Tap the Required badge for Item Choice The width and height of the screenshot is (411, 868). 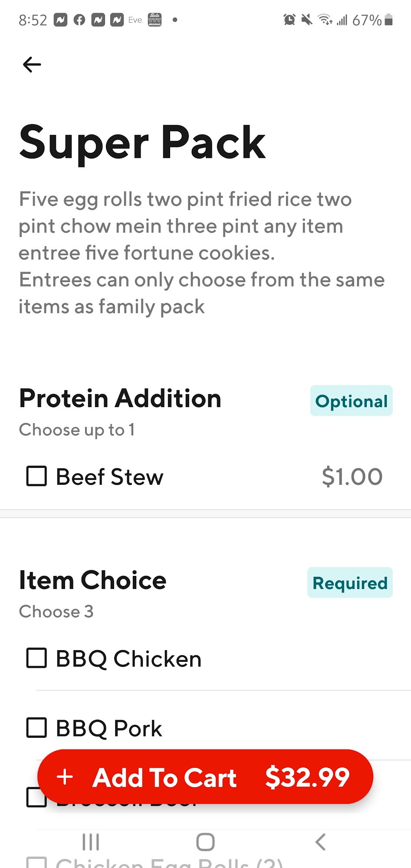(x=350, y=582)
